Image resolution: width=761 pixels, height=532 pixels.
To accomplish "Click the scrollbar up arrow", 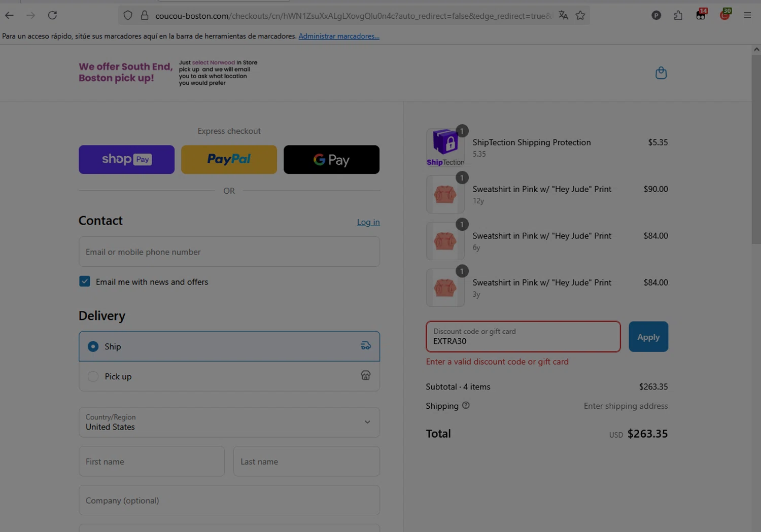I will [756, 49].
